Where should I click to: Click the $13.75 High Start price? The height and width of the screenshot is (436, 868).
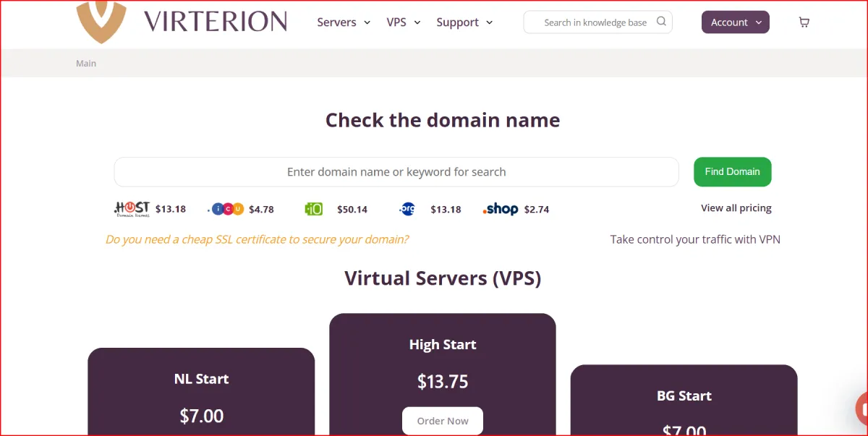(x=443, y=382)
